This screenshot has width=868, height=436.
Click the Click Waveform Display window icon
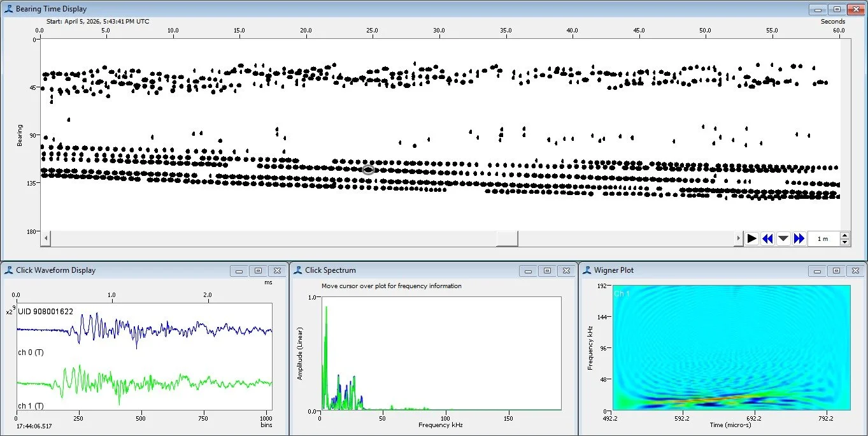pos(8,270)
